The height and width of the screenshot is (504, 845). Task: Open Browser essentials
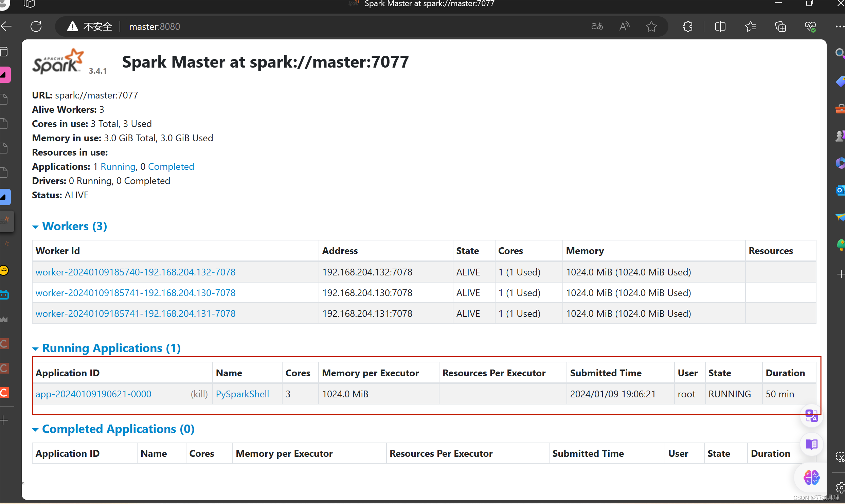click(810, 26)
